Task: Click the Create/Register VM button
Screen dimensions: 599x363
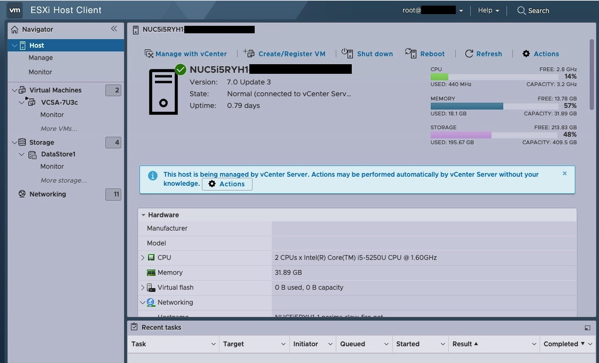Action: [x=285, y=53]
